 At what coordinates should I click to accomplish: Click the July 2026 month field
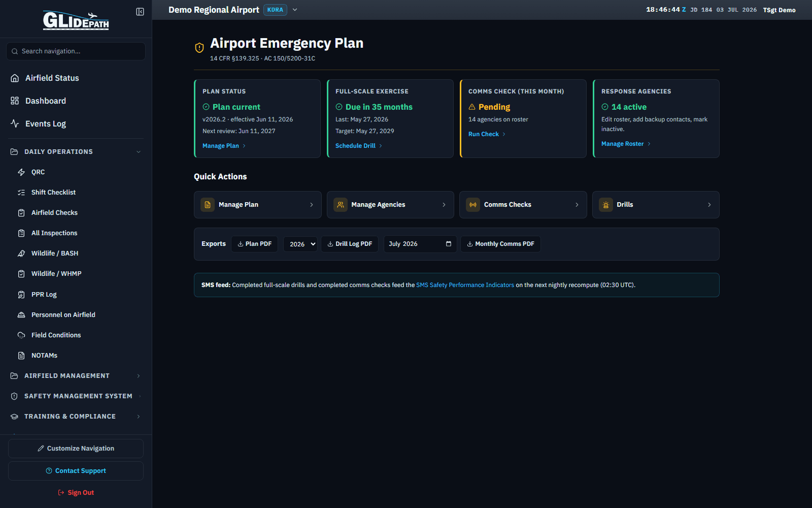[420, 244]
